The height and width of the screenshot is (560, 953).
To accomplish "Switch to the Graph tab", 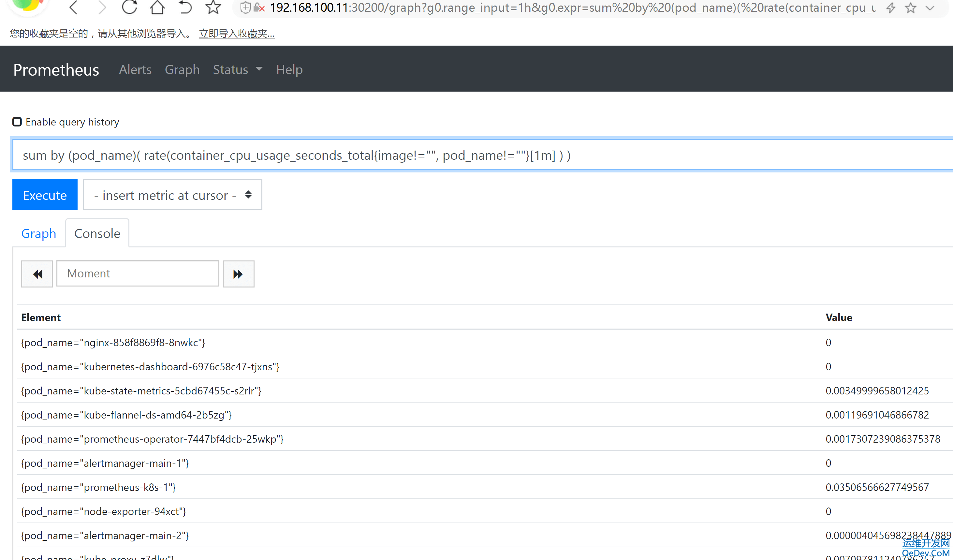I will [38, 233].
